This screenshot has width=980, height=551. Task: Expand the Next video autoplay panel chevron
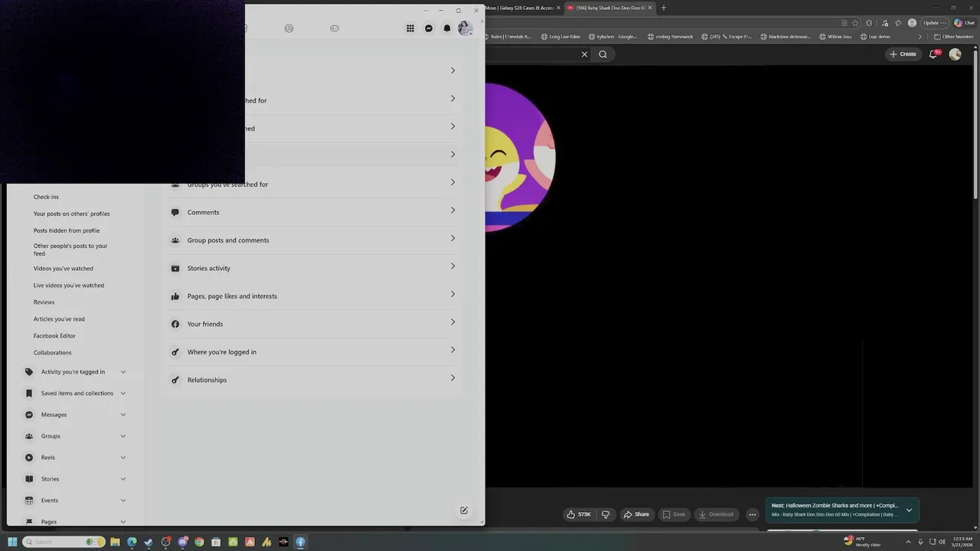pyautogui.click(x=909, y=510)
